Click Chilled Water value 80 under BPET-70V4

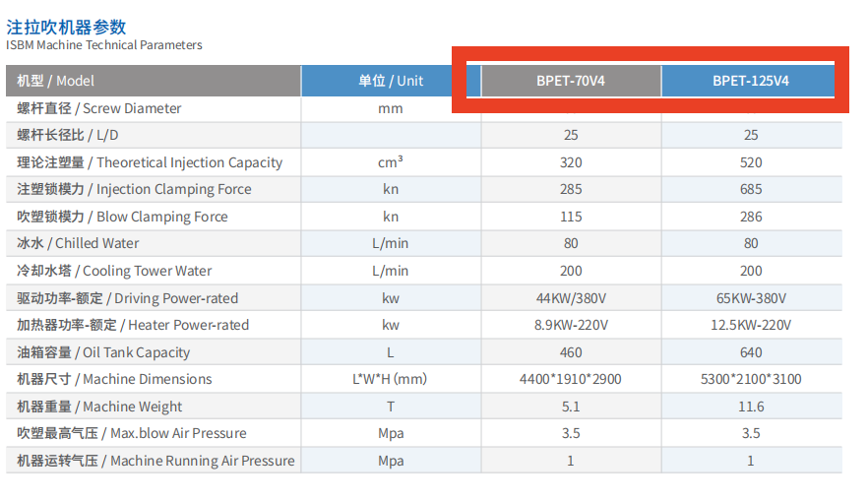571,243
